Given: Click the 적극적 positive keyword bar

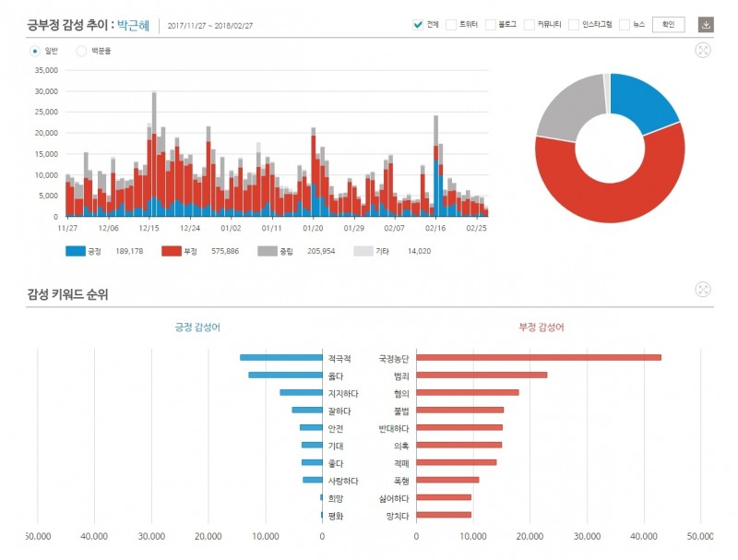Looking at the screenshot, I should pyautogui.click(x=280, y=358).
